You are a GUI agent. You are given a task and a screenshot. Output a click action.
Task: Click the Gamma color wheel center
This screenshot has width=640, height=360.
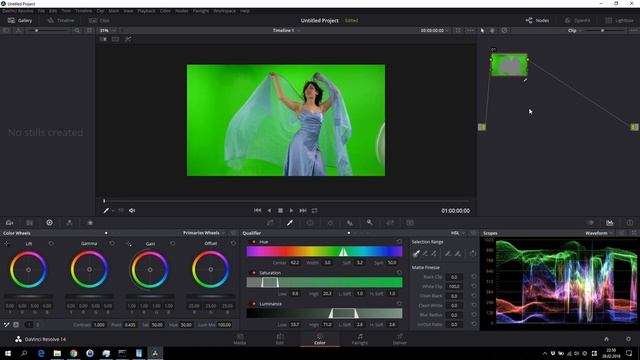click(x=89, y=269)
